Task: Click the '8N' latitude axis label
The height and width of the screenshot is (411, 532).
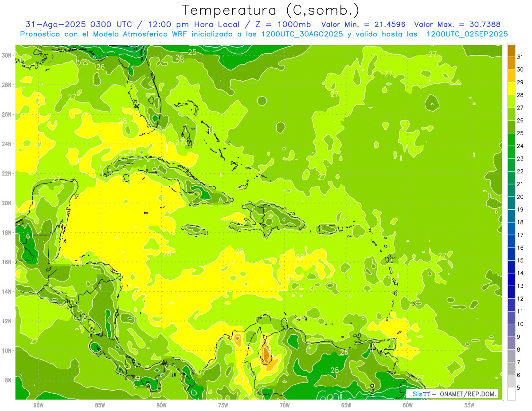Action: pos(8,380)
